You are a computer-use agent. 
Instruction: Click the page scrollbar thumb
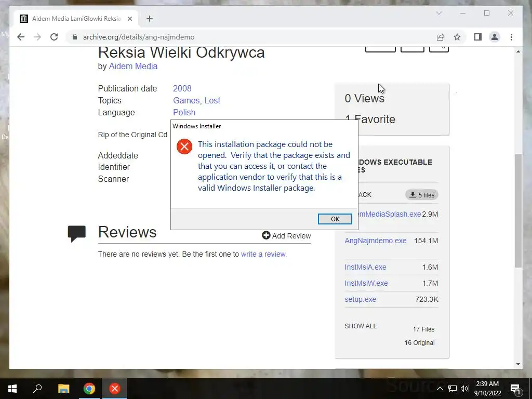pyautogui.click(x=518, y=210)
